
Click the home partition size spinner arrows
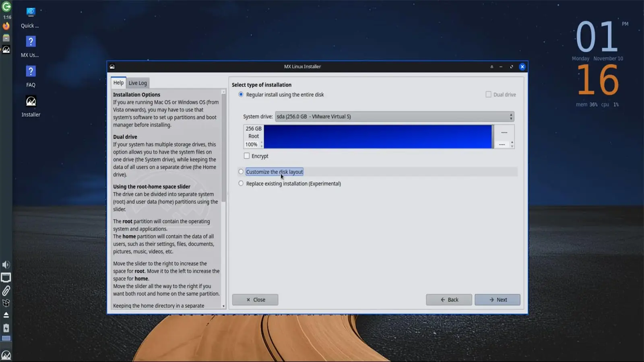coord(512,144)
